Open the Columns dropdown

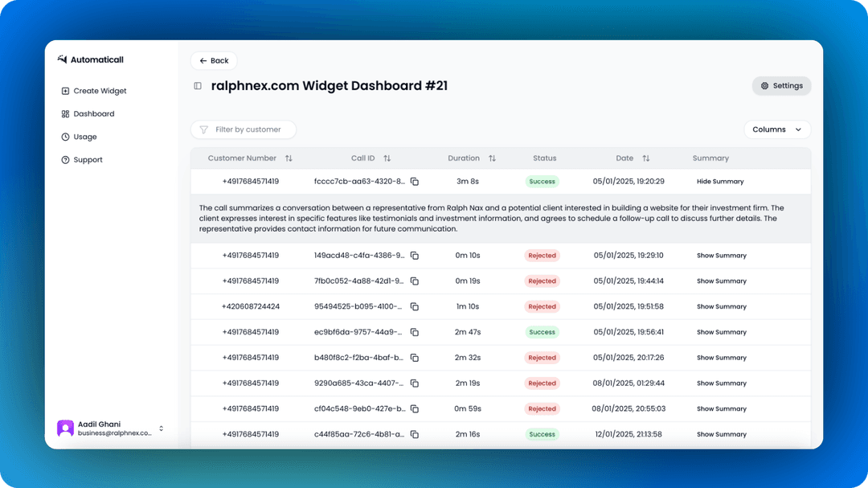(776, 129)
